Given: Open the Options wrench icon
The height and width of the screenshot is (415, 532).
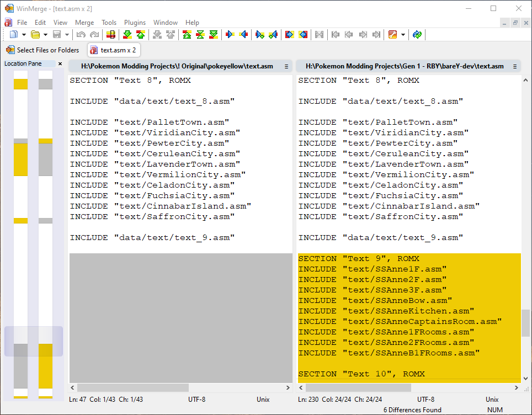Looking at the screenshot, I should [x=392, y=35].
